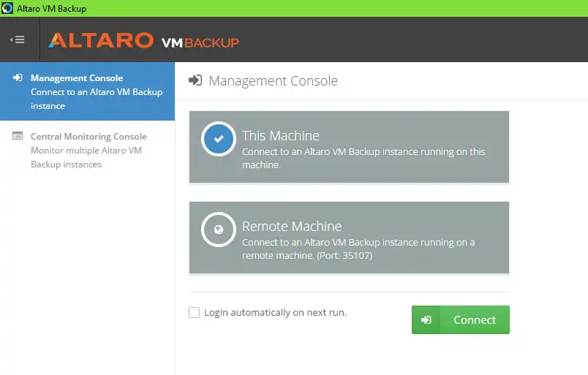Image resolution: width=588 pixels, height=375 pixels.
Task: Click the login arrow icon beside Management Console sidebar item
Action: point(18,77)
